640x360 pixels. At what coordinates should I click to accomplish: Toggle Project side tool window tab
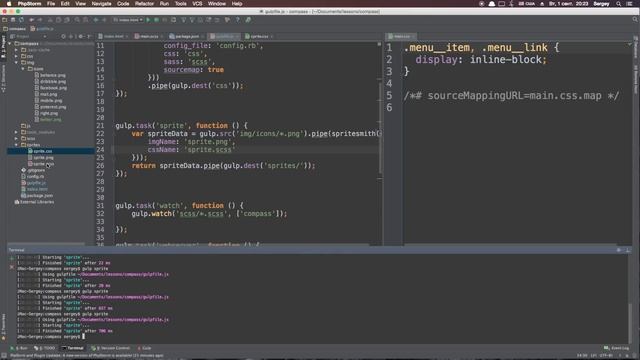coord(3,47)
